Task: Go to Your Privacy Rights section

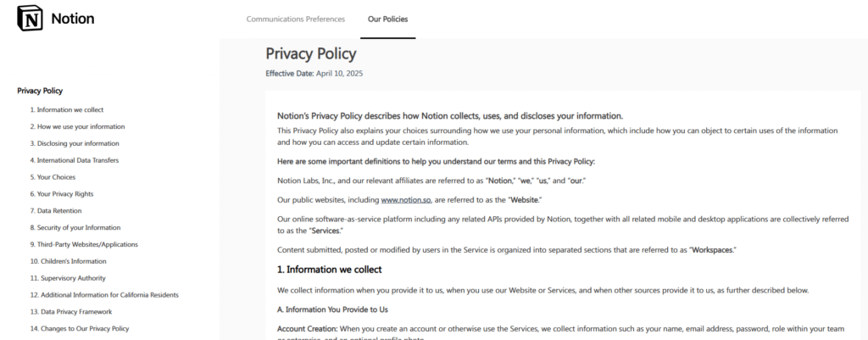Action: (x=63, y=194)
